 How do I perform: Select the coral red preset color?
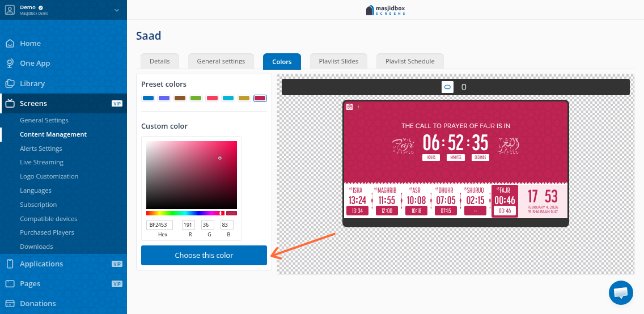tap(212, 98)
